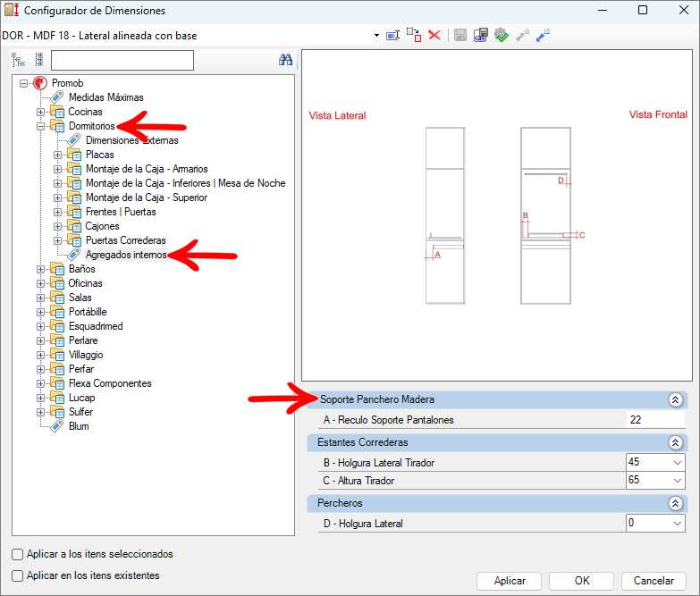Select the Villaggio tree item
Image resolution: width=700 pixels, height=596 pixels.
click(x=86, y=355)
